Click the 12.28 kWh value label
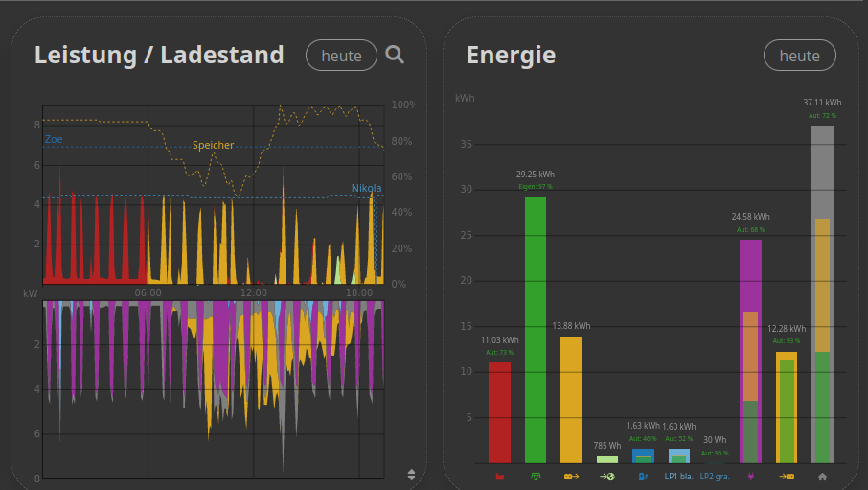Image resolution: width=868 pixels, height=490 pixels. (787, 329)
